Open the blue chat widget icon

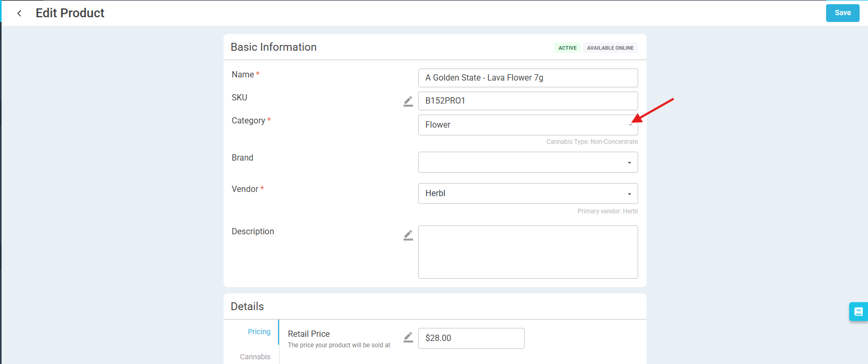858,312
